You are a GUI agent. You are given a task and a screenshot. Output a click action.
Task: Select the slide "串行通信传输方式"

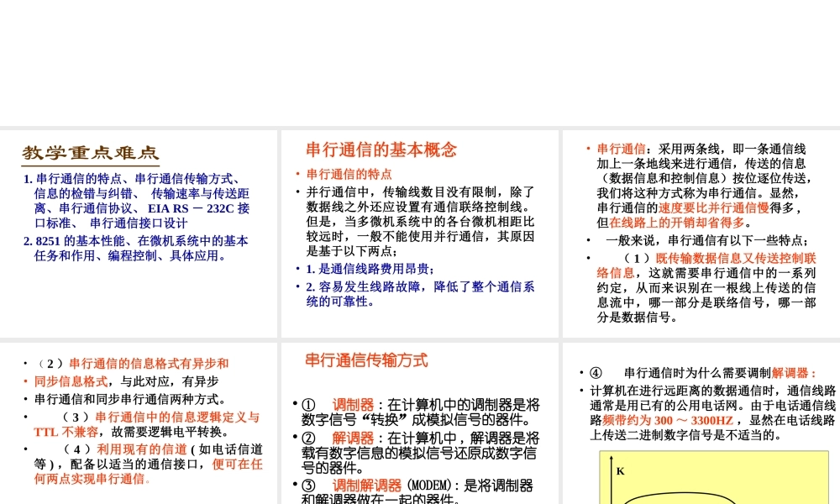click(x=418, y=420)
